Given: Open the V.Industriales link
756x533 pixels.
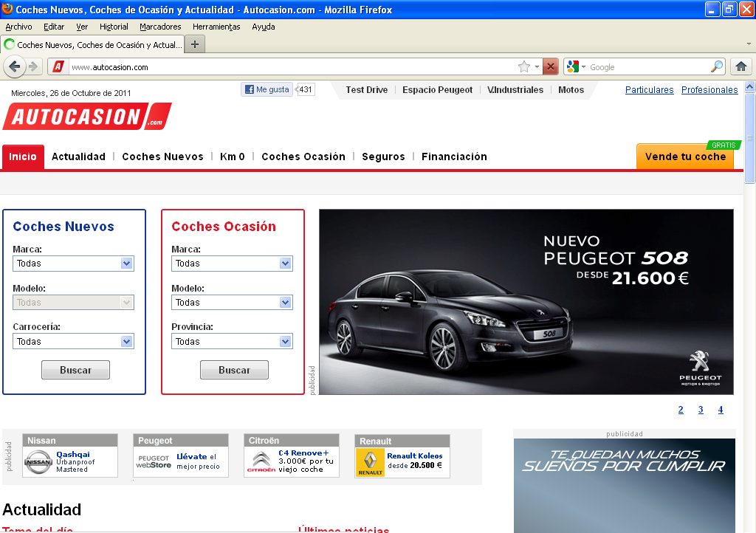Looking at the screenshot, I should (x=515, y=89).
